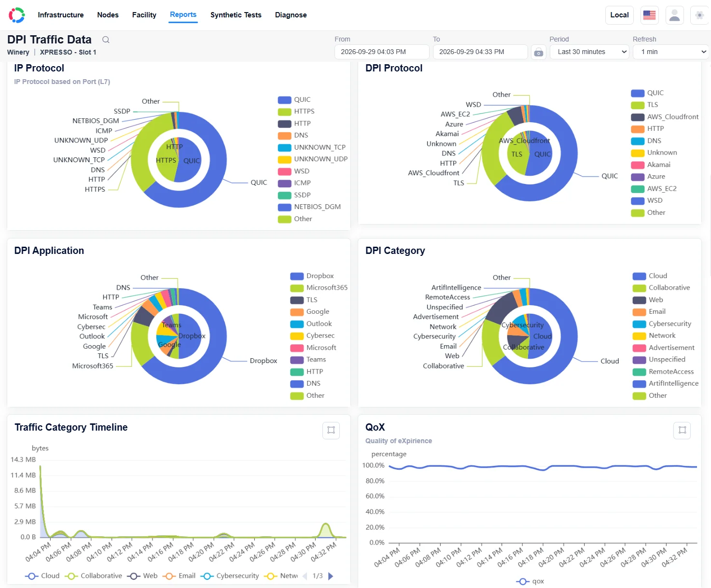This screenshot has width=711, height=588.
Task: Toggle Web series in timeline legend
Action: pyautogui.click(x=142, y=576)
